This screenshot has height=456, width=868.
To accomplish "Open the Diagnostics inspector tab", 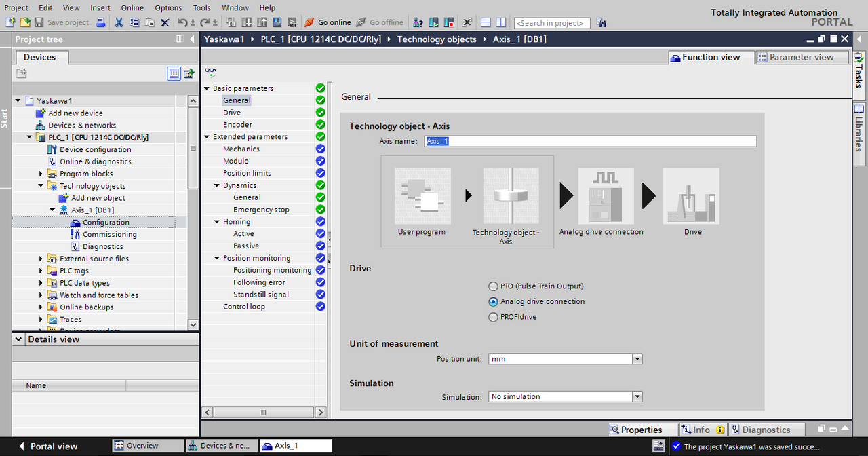I will [x=766, y=430].
